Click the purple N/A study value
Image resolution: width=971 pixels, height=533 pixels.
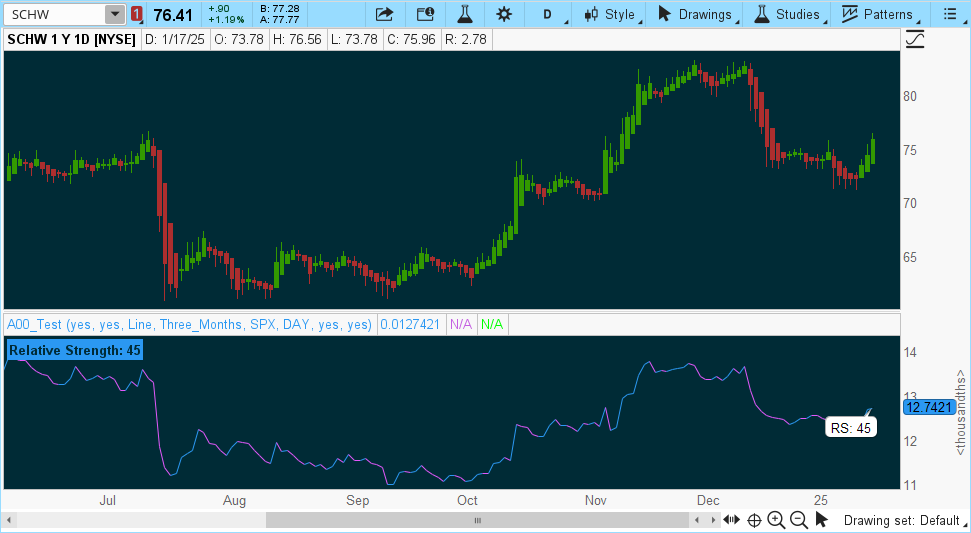point(461,324)
